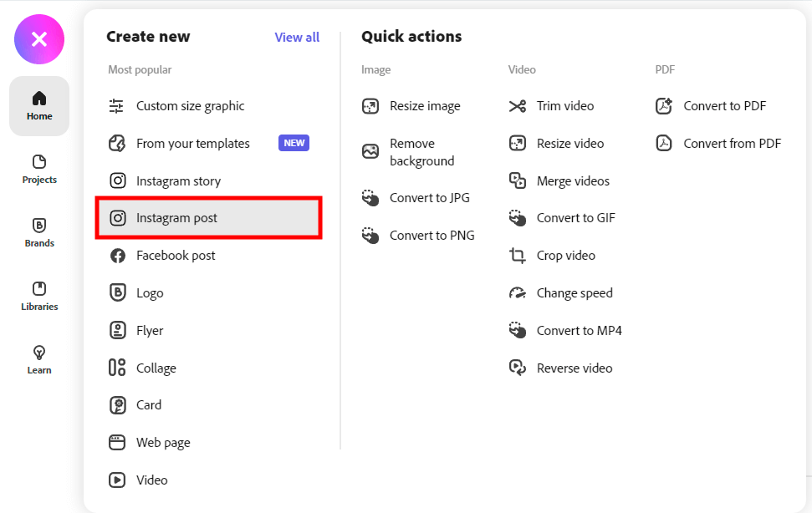Click the Instagram story icon
812x513 pixels.
coord(118,181)
